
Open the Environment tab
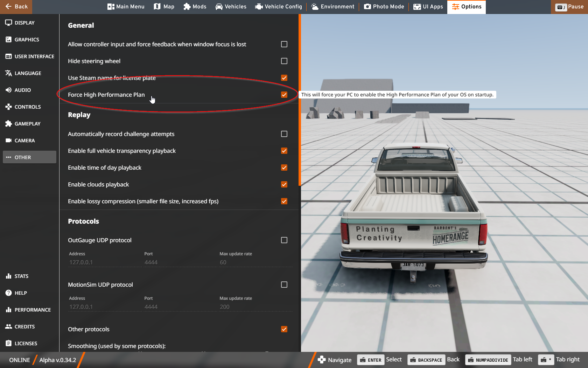tap(333, 7)
